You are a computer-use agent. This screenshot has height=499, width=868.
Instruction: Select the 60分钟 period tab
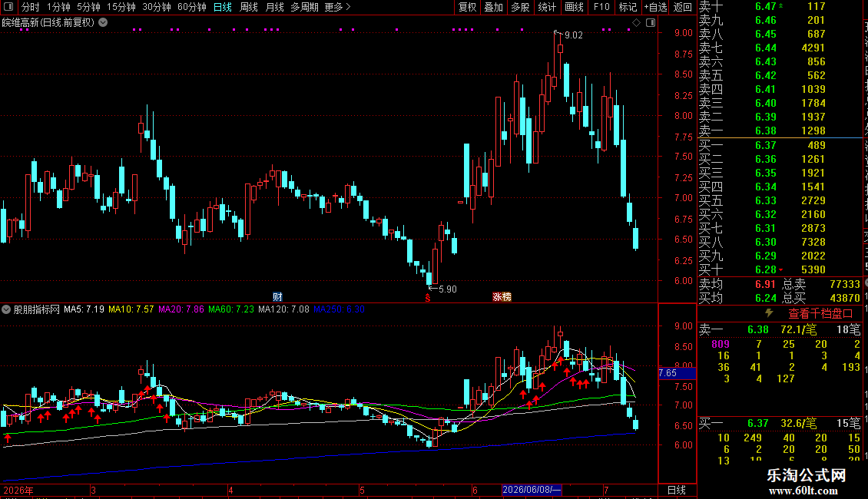click(191, 7)
